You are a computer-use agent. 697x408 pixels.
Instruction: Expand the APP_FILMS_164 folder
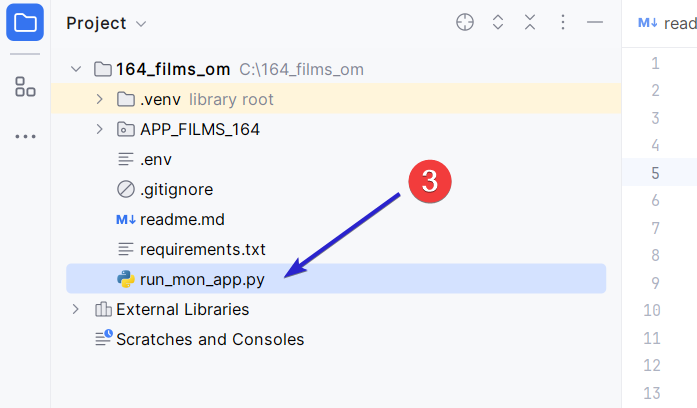pyautogui.click(x=99, y=129)
